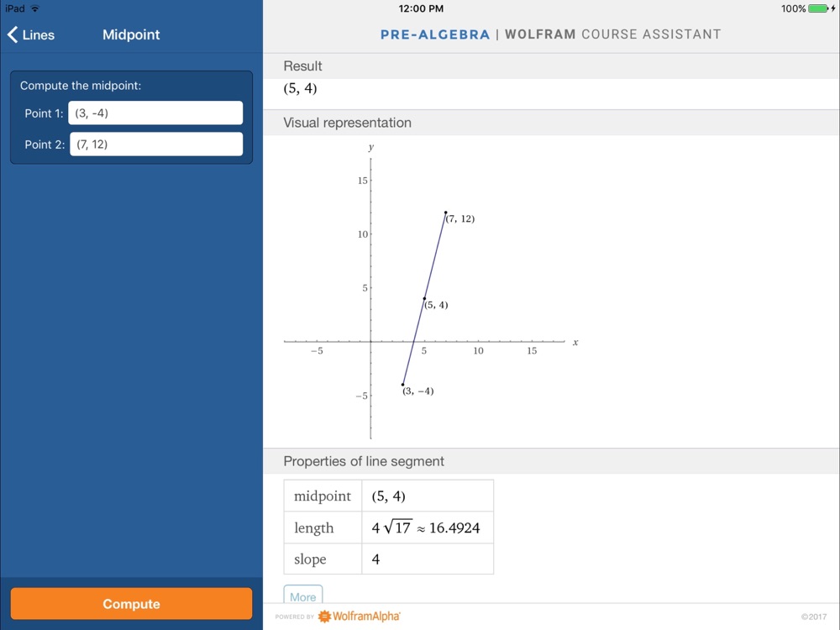
Task: Click the length value 4√17 ≈ 16.4924
Action: tap(426, 528)
